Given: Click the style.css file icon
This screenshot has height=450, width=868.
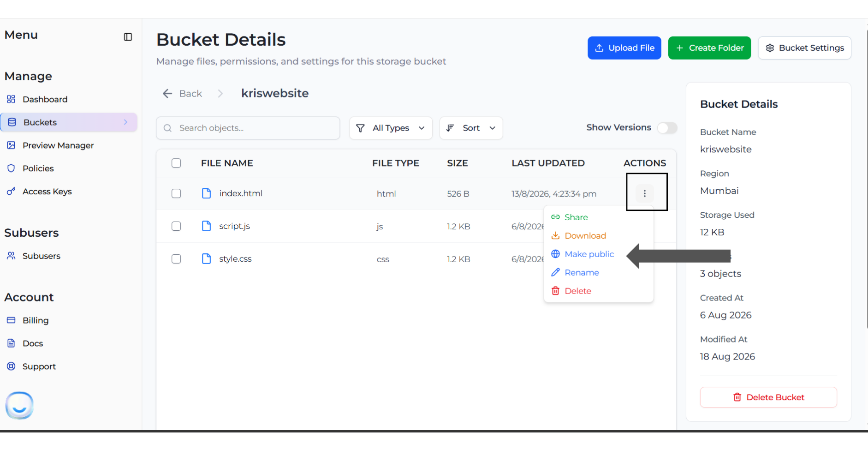Looking at the screenshot, I should (x=207, y=259).
